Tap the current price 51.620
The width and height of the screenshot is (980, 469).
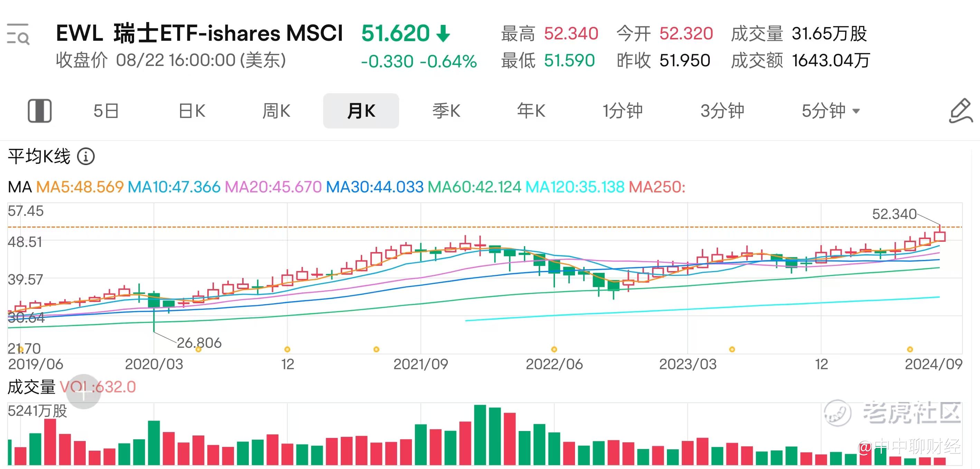tap(396, 33)
